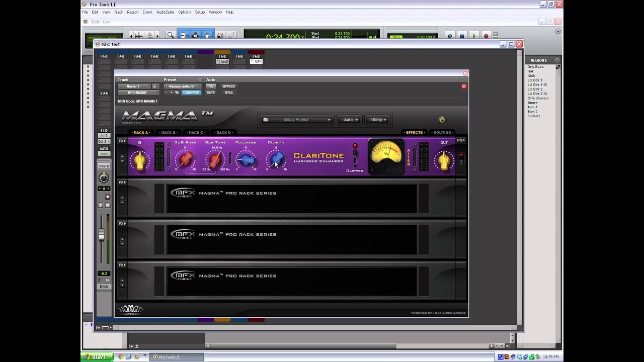
Task: Click the Pro Tools LE taskbar button
Action: point(177,357)
